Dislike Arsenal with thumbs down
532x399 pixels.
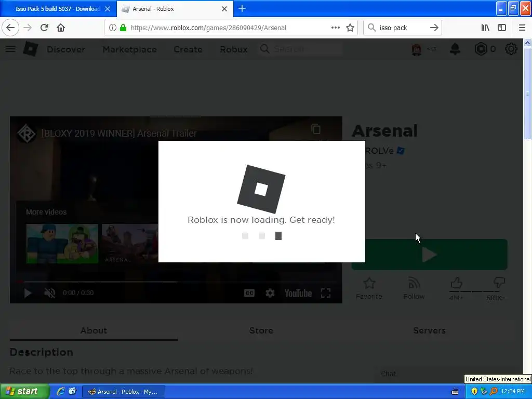point(499,283)
